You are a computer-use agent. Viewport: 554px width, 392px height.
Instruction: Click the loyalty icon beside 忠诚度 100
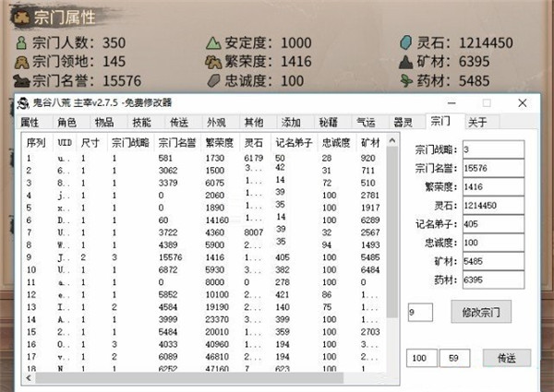coord(214,81)
